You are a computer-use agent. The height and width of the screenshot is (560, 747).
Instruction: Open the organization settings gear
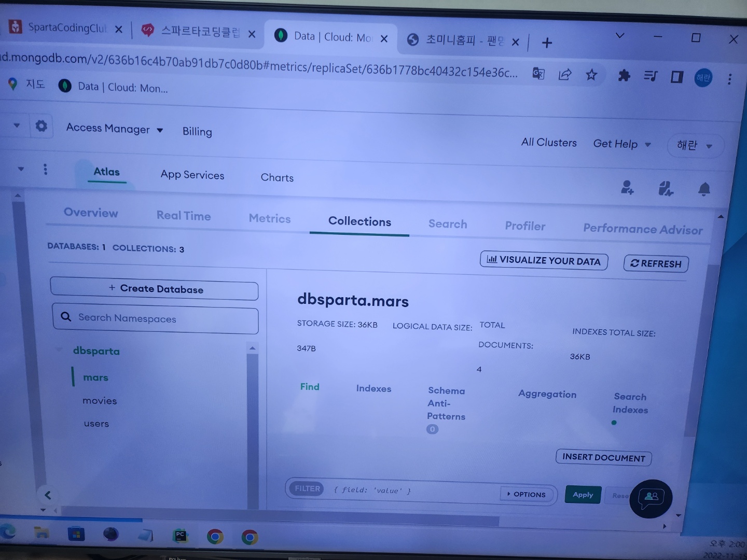coord(41,126)
